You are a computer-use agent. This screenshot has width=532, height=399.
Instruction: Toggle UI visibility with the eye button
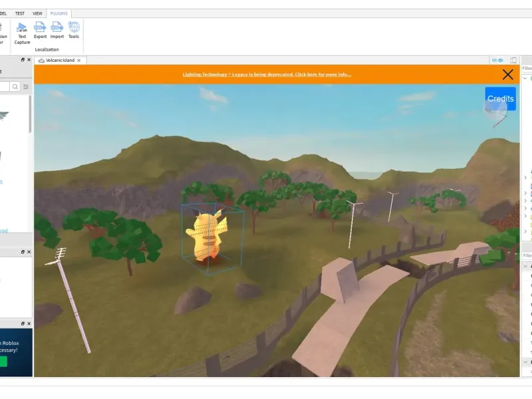coord(497,61)
